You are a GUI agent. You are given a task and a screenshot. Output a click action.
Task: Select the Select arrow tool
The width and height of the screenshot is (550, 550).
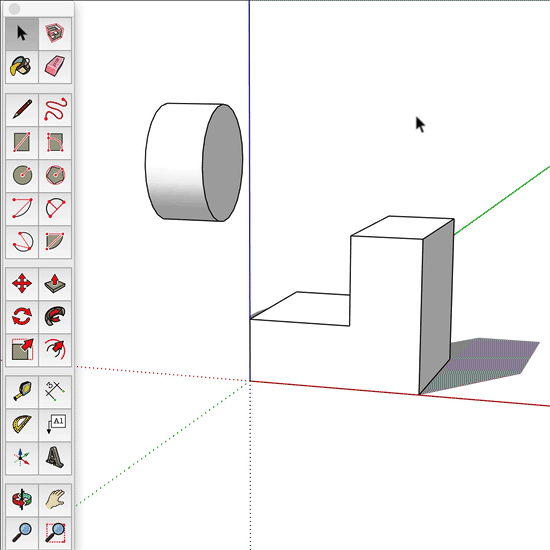[x=22, y=33]
